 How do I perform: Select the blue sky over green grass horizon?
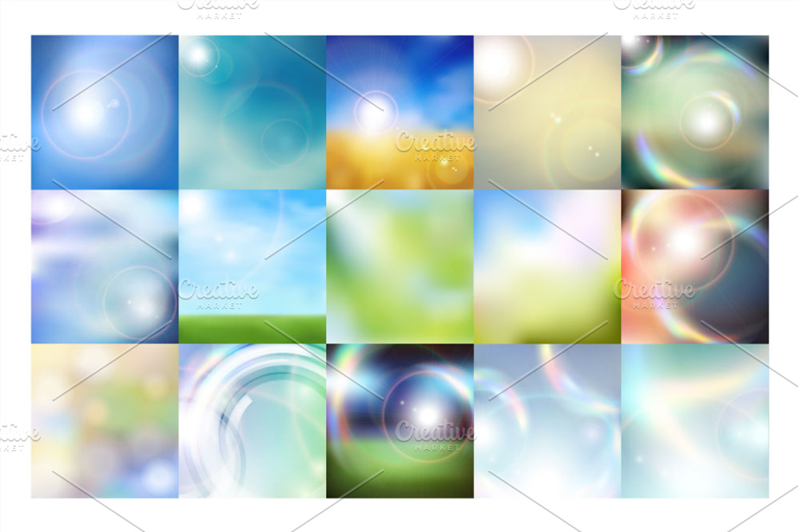point(252,267)
